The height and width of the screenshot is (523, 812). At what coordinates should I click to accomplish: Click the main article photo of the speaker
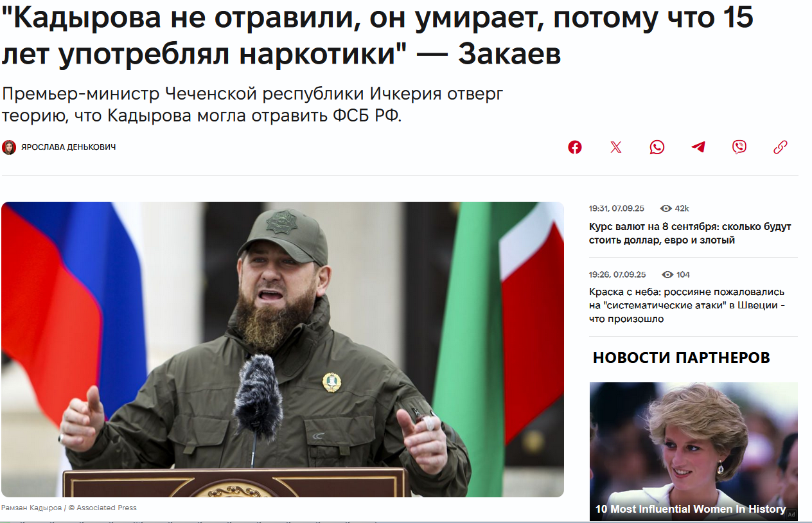point(283,350)
